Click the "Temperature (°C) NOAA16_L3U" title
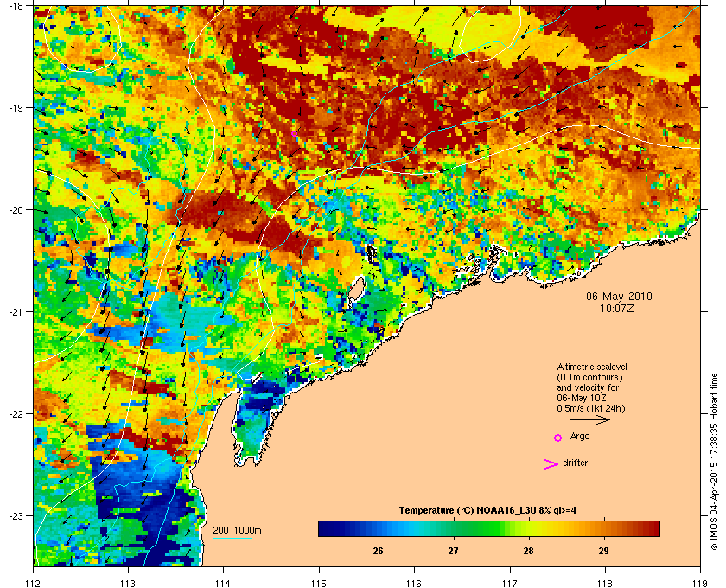The image size is (726, 588). pos(468,511)
